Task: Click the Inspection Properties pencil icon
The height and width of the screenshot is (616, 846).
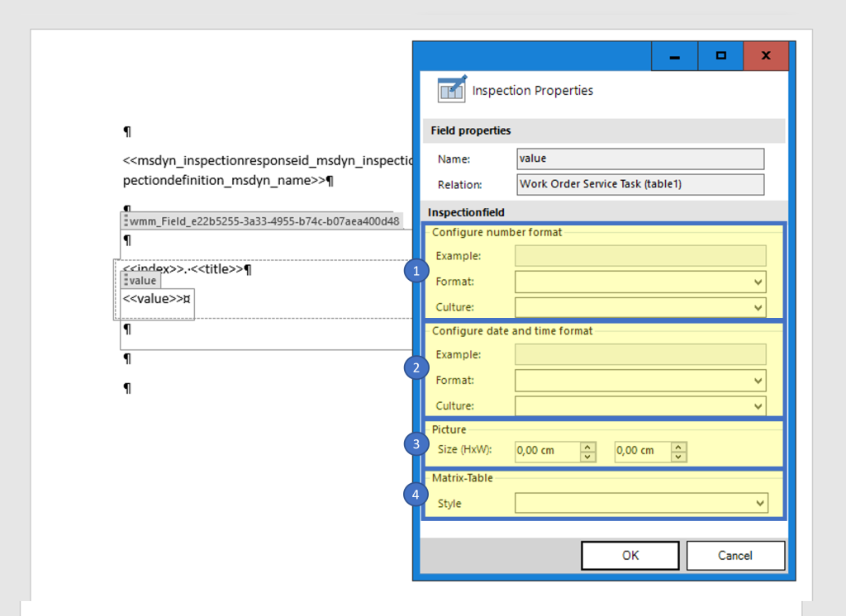Action: click(452, 89)
